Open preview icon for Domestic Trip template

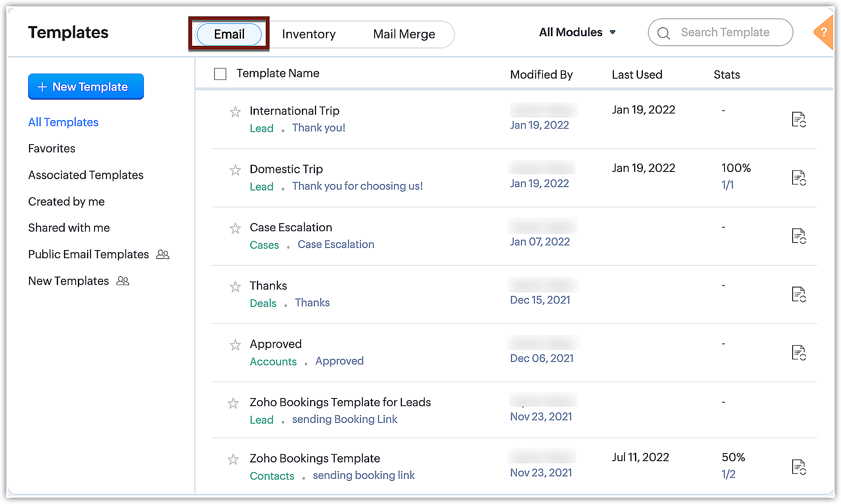[x=798, y=178]
